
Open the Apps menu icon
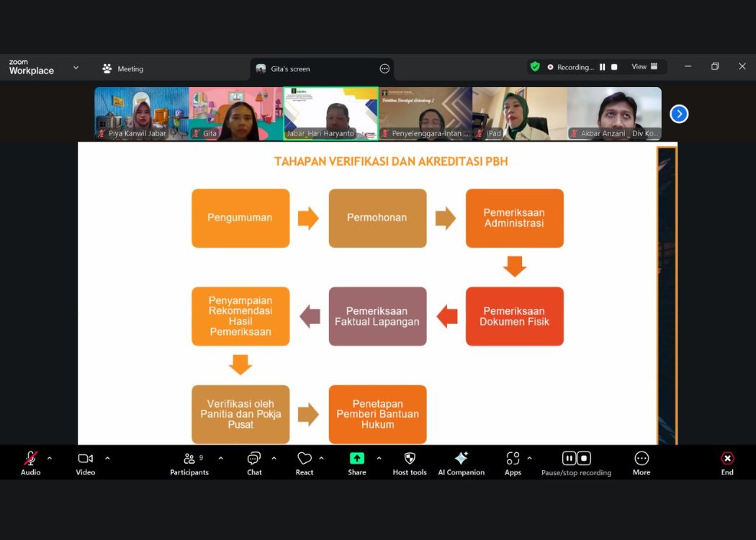513,463
